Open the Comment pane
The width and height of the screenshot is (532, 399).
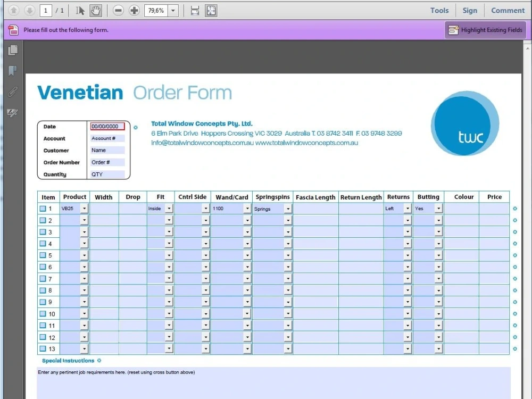click(x=508, y=11)
